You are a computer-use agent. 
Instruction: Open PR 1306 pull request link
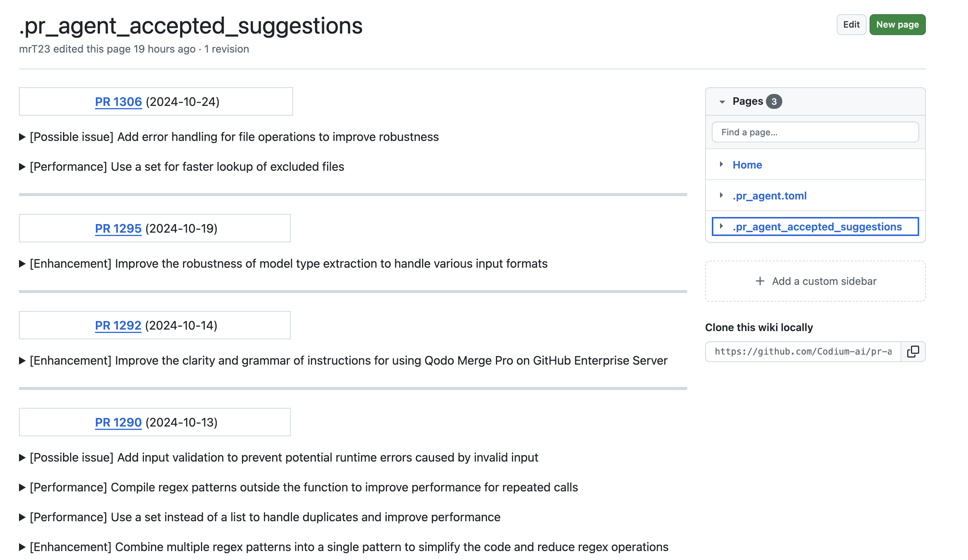(x=118, y=101)
